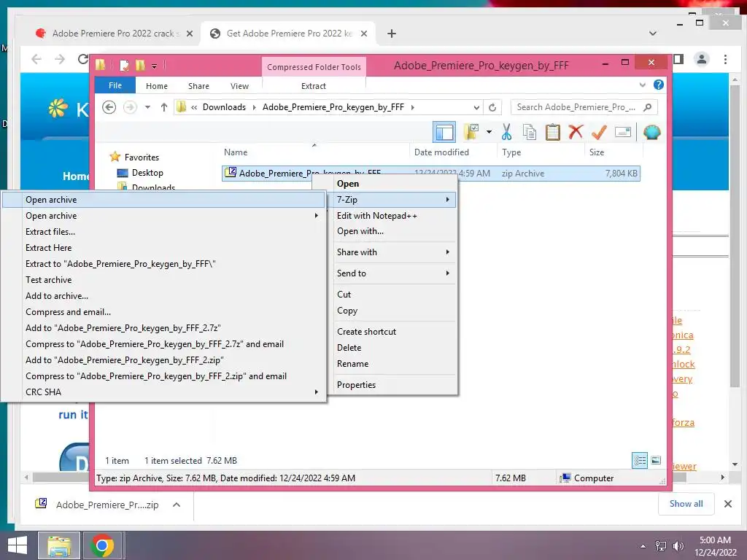This screenshot has width=747, height=560.
Task: Choose Test archive from submenu
Action: [x=164, y=280]
